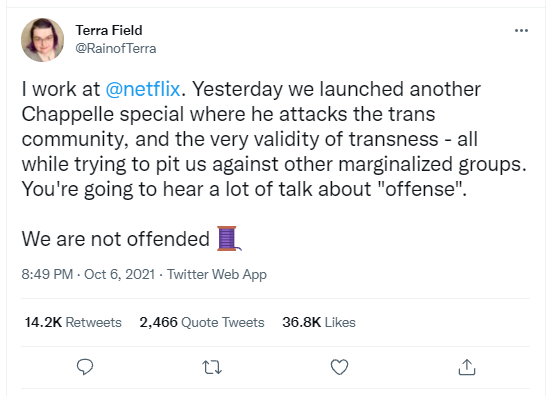Click the @netflix mention link
The image size is (551, 396).
[x=143, y=89]
